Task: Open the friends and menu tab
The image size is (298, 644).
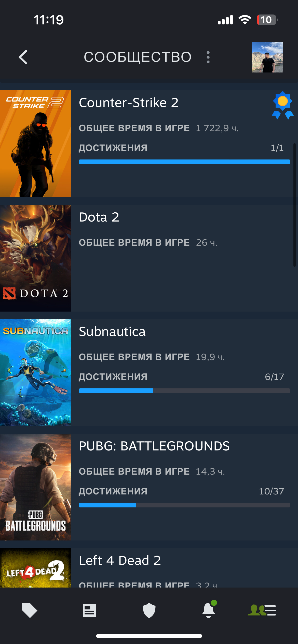Action: [x=262, y=610]
